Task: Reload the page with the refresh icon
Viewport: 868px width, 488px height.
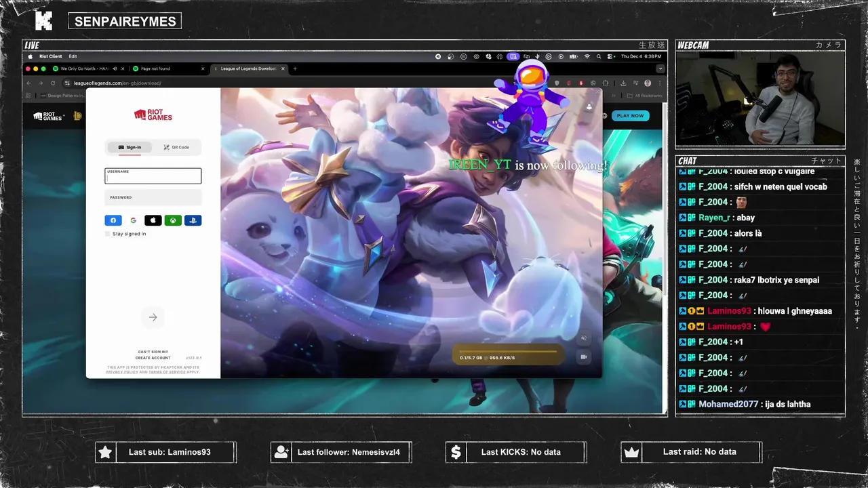Action: (x=53, y=83)
